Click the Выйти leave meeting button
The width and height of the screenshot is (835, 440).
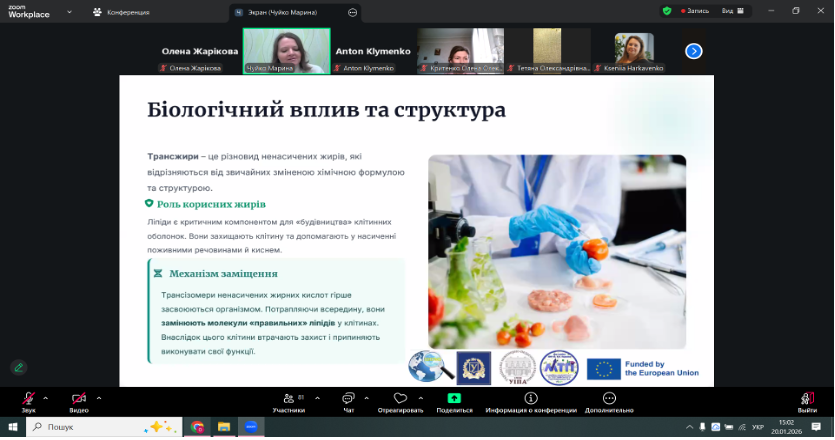(807, 402)
